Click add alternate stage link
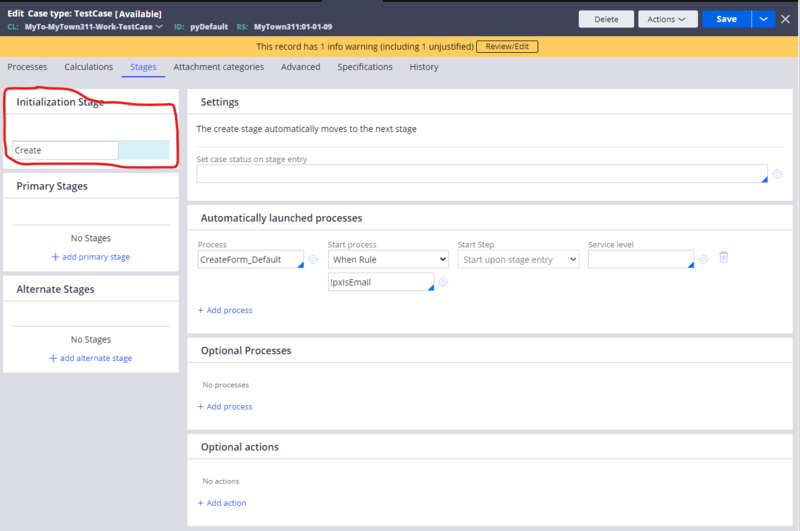 (91, 358)
